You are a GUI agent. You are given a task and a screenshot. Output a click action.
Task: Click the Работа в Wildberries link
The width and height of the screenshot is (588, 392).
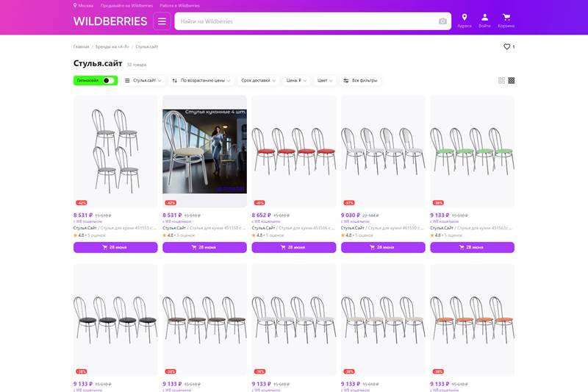[179, 5]
